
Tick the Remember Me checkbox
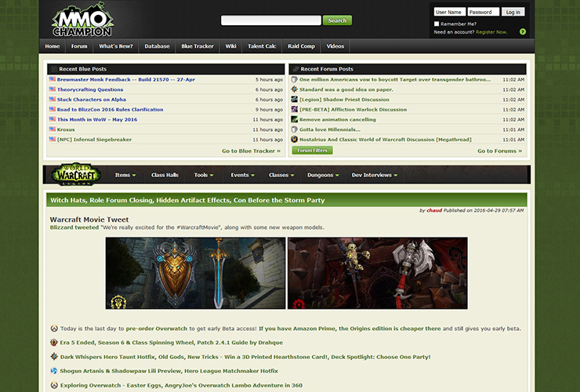click(437, 24)
